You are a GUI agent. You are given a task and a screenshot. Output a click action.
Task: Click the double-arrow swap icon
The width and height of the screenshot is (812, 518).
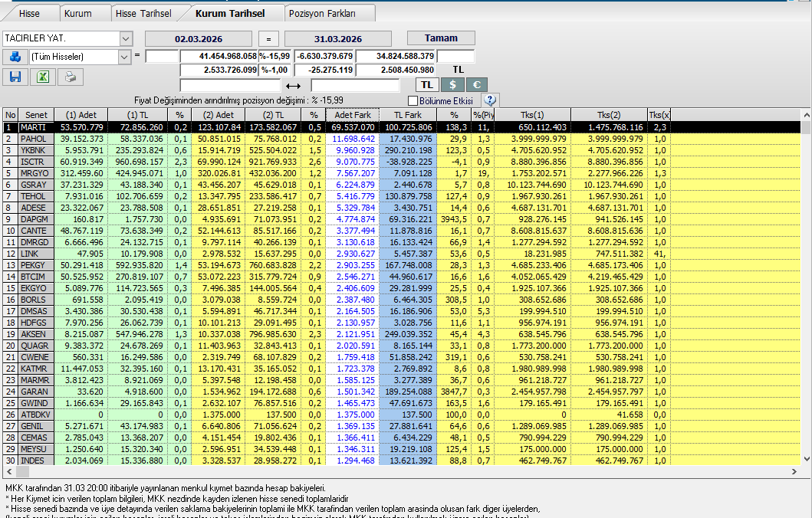[x=293, y=86]
